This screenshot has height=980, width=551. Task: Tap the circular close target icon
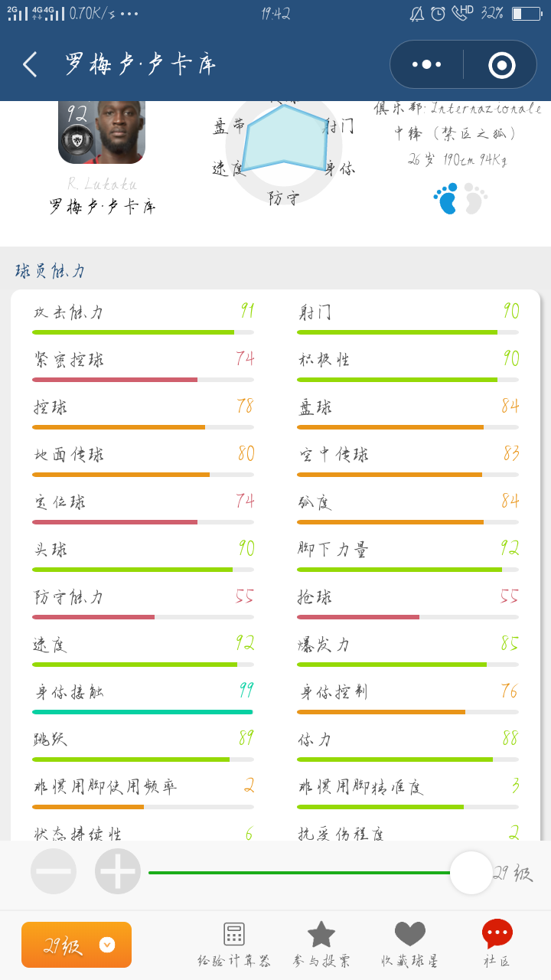click(502, 65)
